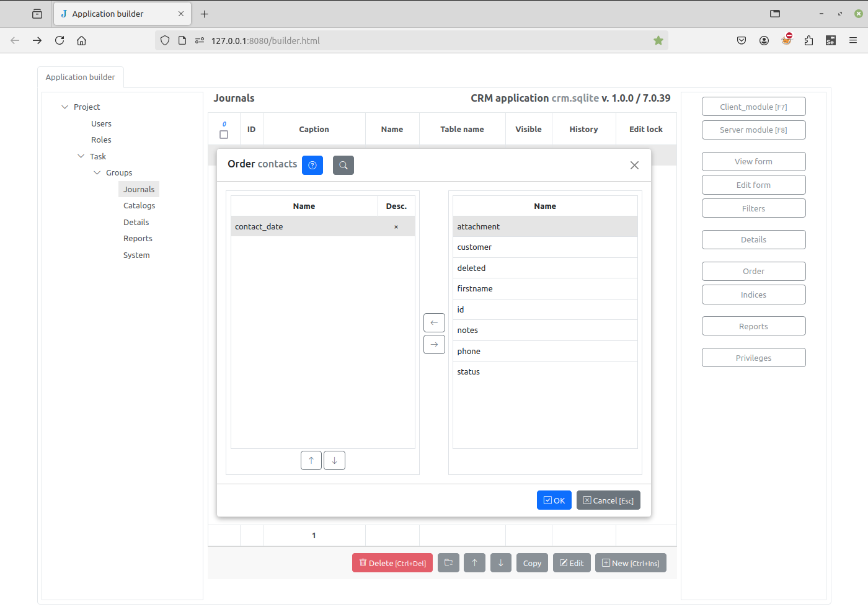Confirm ordering with the OK button
This screenshot has width=868, height=612.
point(554,500)
